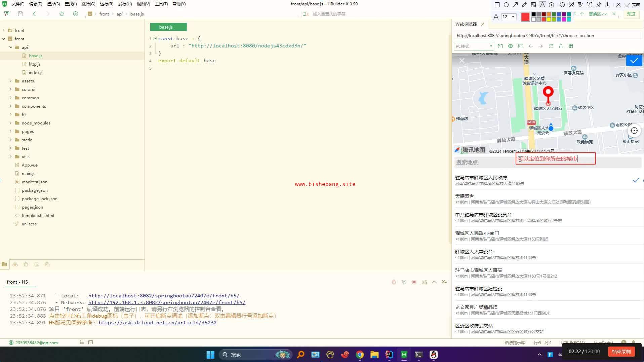The image size is (644, 362).
Task: Expand the collapsed top front project
Action: coord(4,30)
